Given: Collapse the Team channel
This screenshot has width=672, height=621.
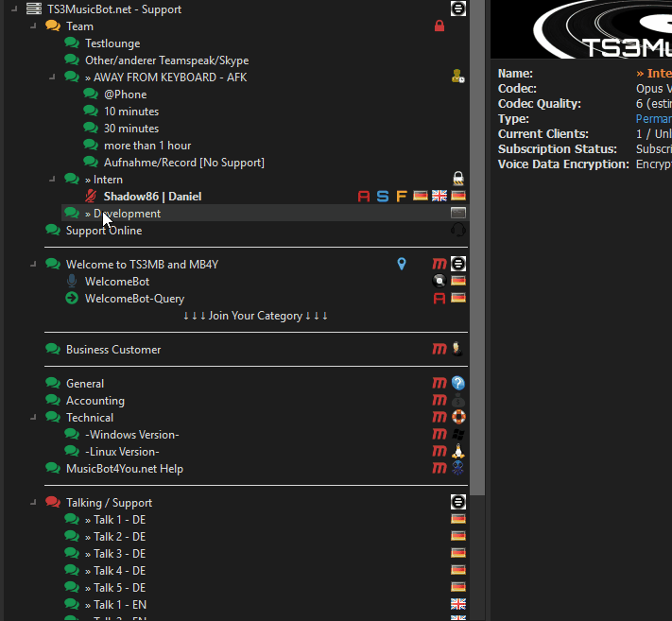Looking at the screenshot, I should (33, 26).
